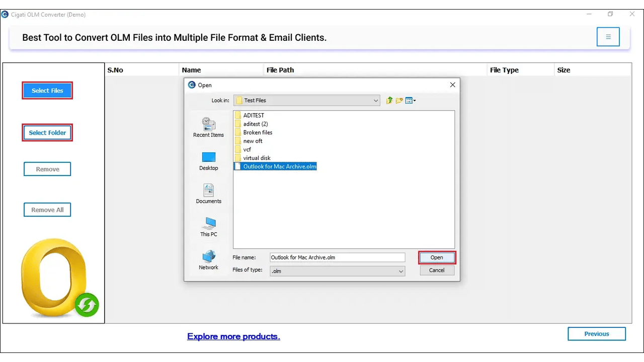Click the Select Folder button
This screenshot has height=362, width=644.
(x=47, y=133)
